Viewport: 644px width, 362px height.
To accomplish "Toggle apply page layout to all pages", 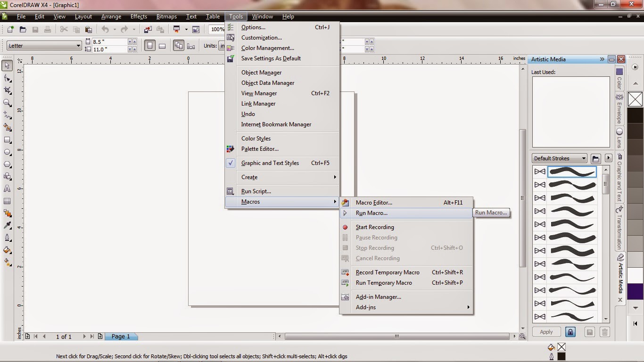I will (x=179, y=46).
